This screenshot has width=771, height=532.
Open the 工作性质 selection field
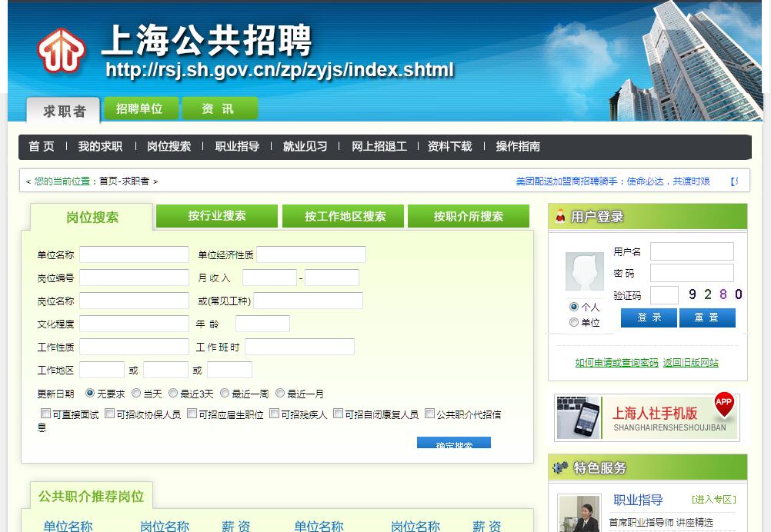pyautogui.click(x=134, y=347)
